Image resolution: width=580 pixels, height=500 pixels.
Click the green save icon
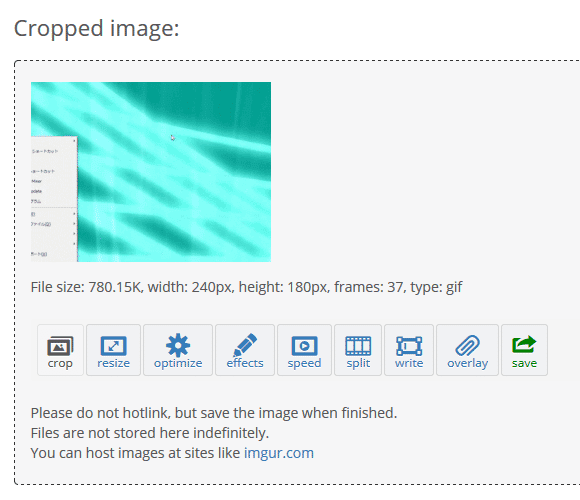[x=524, y=344]
